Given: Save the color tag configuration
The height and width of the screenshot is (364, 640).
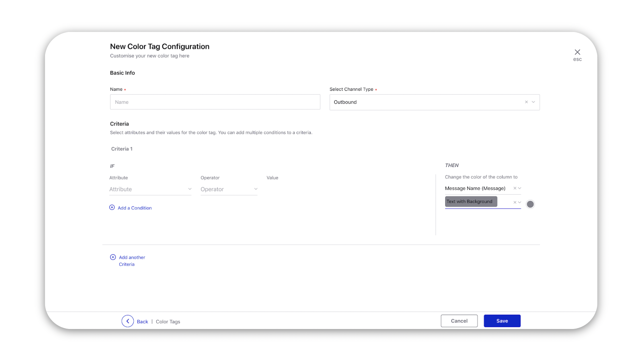Looking at the screenshot, I should [502, 321].
